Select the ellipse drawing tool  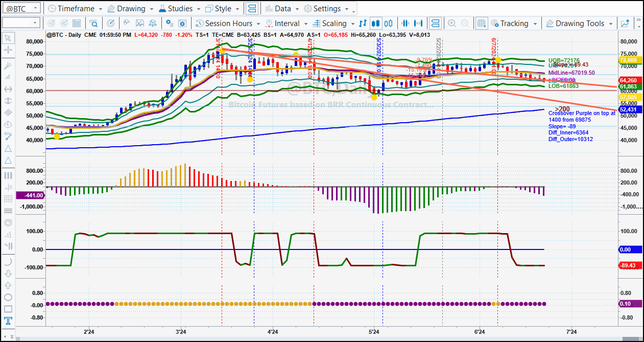pos(8,297)
